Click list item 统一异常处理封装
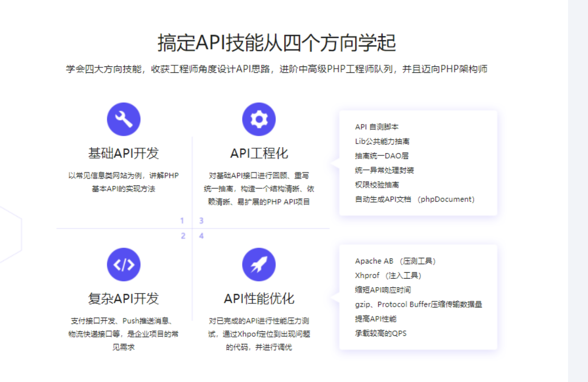Screen dimensions: 588x382 [x=384, y=170]
